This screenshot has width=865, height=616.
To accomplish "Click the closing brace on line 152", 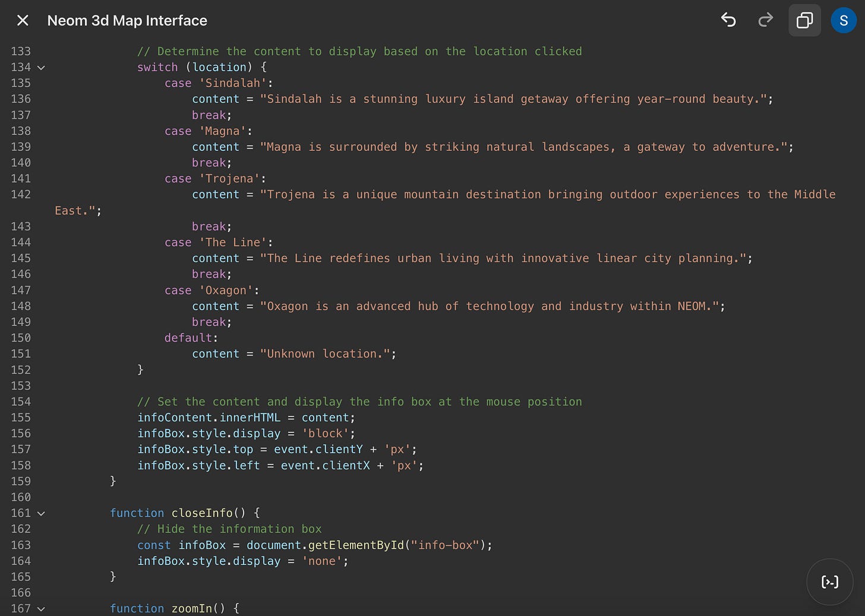I will click(140, 369).
